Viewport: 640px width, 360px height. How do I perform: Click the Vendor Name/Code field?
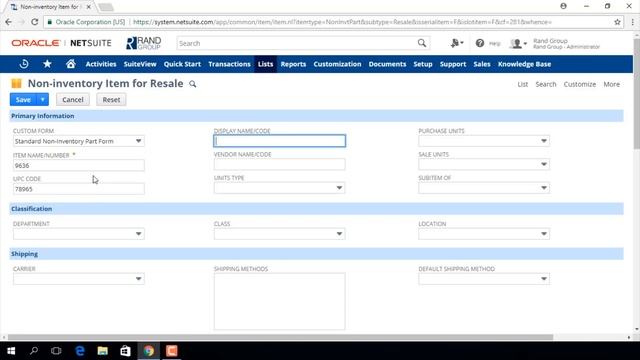pos(279,164)
